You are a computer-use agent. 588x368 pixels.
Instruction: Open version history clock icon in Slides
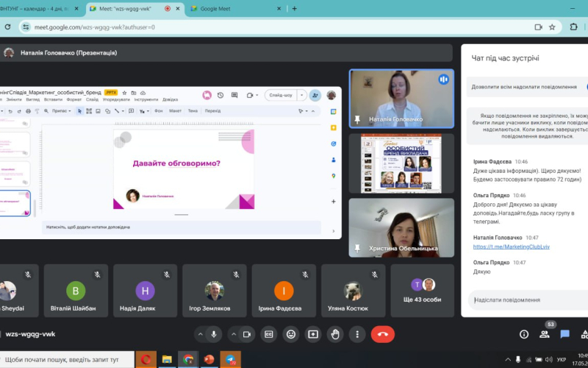220,96
